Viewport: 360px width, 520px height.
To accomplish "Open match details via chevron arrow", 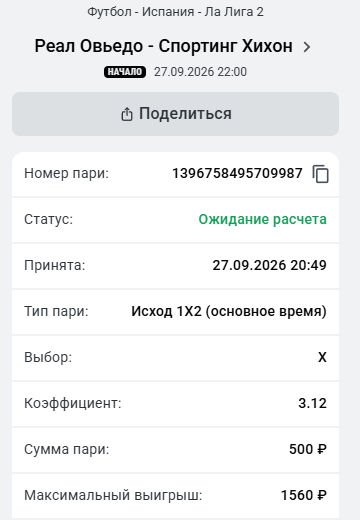I will point(307,47).
